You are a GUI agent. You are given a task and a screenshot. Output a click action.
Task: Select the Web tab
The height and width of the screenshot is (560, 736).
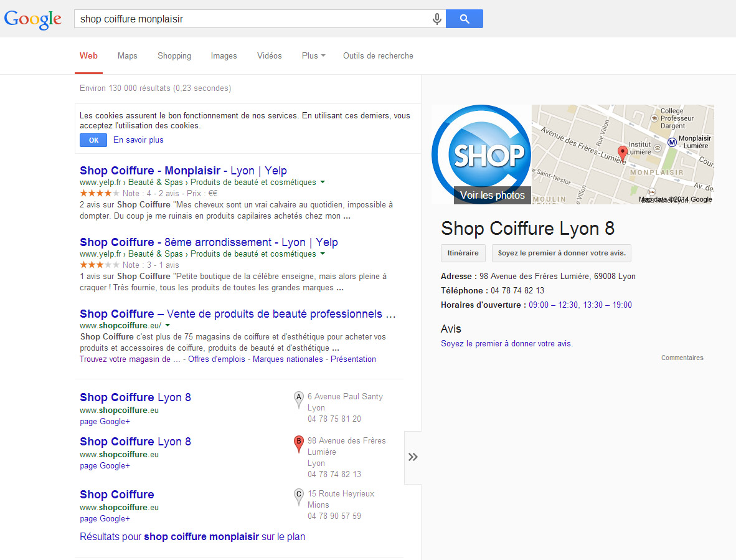(x=88, y=56)
